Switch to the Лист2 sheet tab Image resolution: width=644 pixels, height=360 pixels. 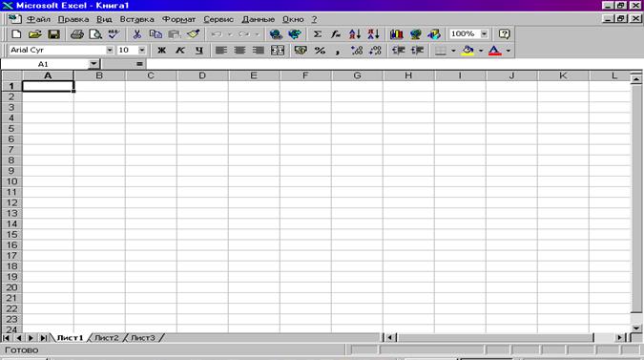pyautogui.click(x=106, y=338)
